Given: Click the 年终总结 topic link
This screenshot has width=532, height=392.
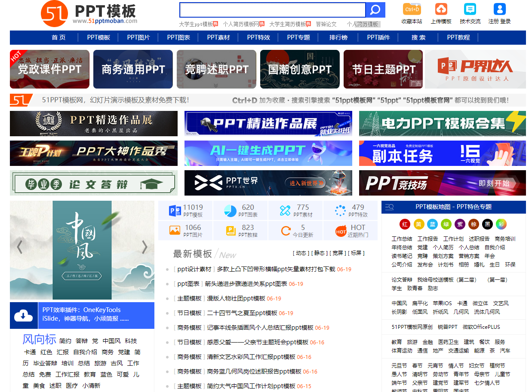Looking at the screenshot, I should pos(402,247).
